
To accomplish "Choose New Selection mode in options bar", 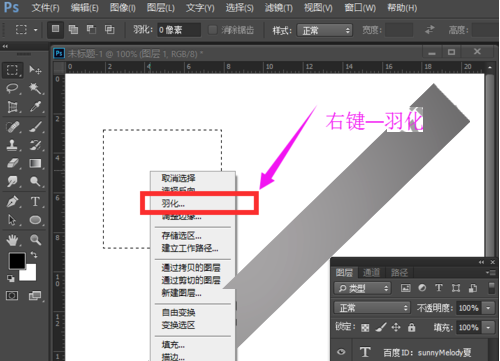I will (x=55, y=29).
